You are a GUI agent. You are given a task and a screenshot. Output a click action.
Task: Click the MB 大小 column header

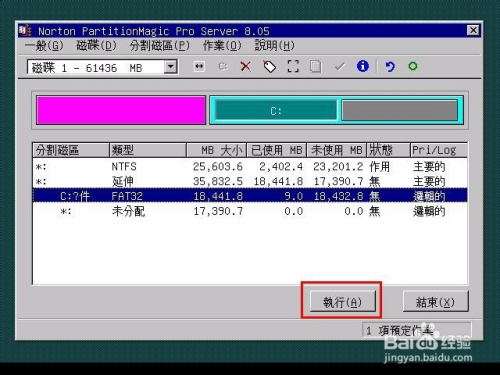coord(216,150)
